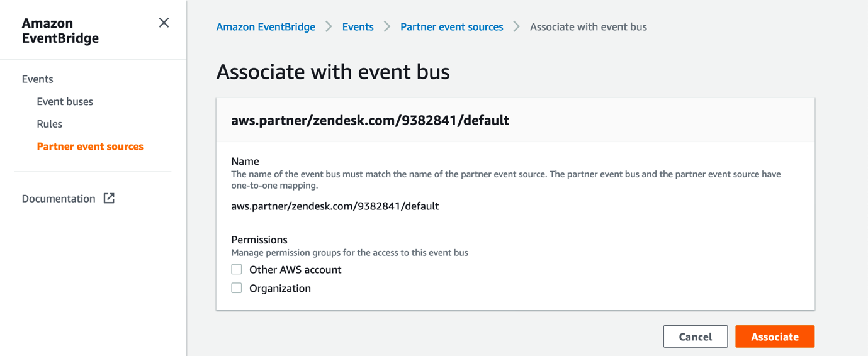This screenshot has width=868, height=356.
Task: Click the event bus name value
Action: [335, 206]
